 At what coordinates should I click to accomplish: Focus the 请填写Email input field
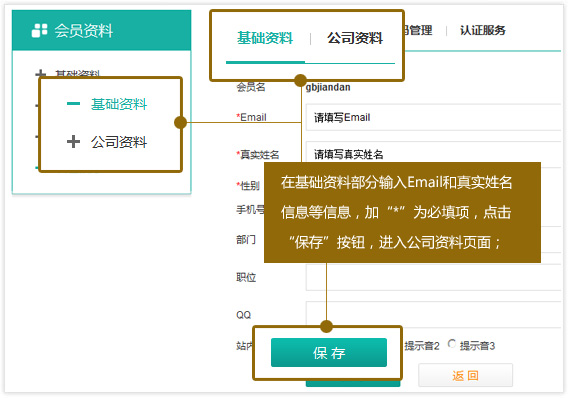(433, 117)
